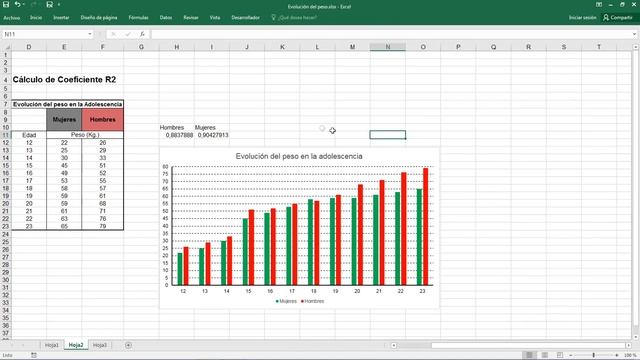Select column D header
Screen dimensions: 640x360
tap(29, 47)
